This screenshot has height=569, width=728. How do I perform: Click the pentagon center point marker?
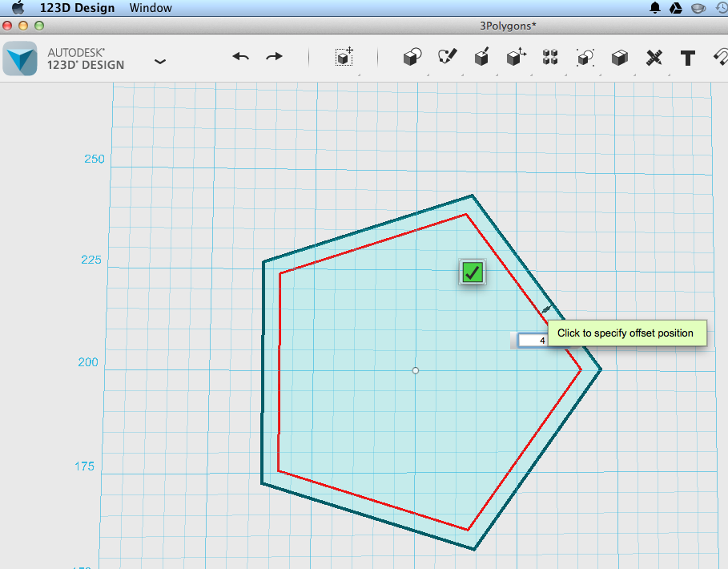click(x=416, y=371)
